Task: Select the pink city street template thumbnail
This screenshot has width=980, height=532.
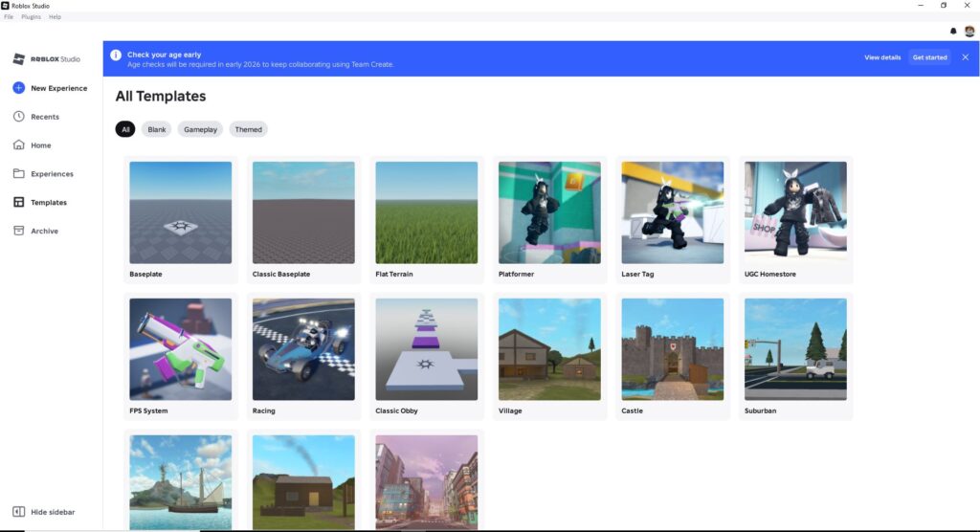Action: tap(426, 482)
